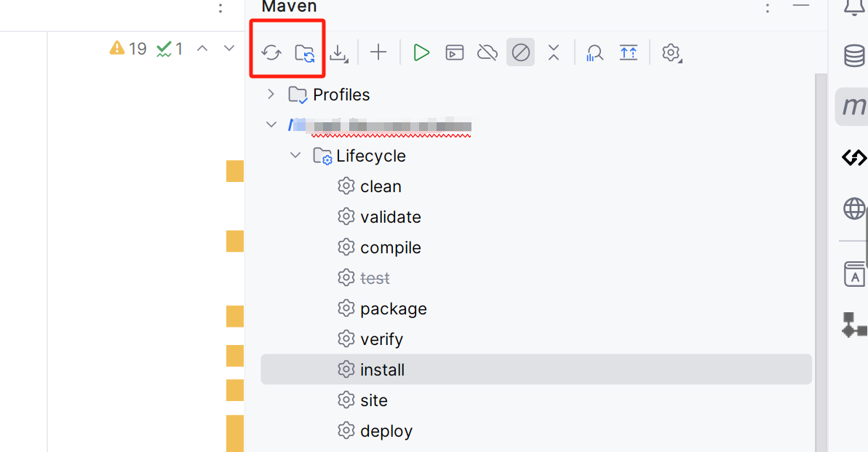Toggle Skip Tests mode icon
Screen dimensions: 868x452
click(520, 52)
